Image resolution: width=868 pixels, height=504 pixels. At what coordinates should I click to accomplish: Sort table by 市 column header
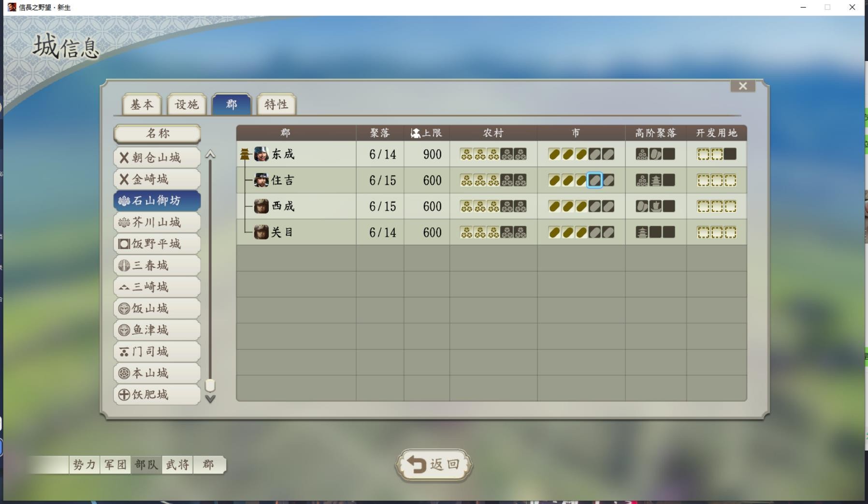(x=581, y=133)
